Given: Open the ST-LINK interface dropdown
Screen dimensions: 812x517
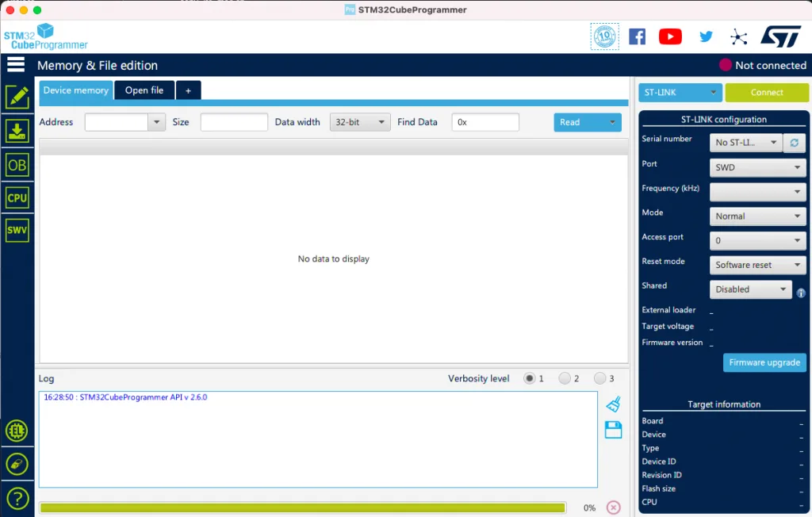Looking at the screenshot, I should (x=680, y=92).
